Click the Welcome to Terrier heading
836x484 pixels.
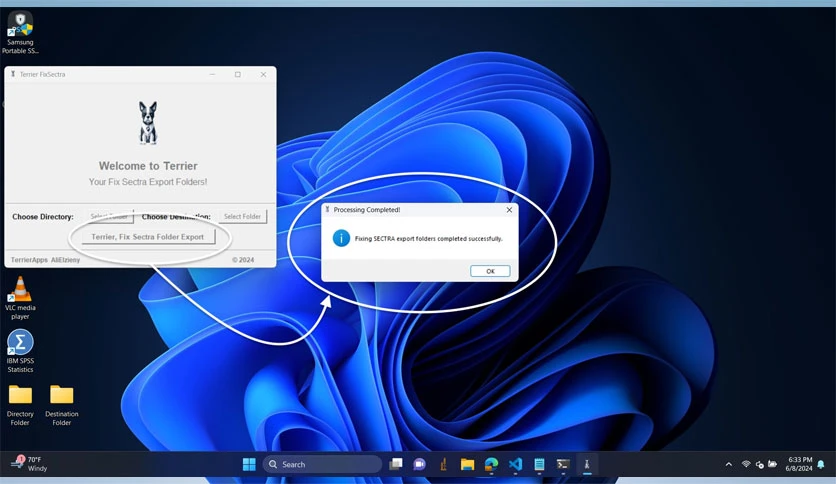[148, 166]
